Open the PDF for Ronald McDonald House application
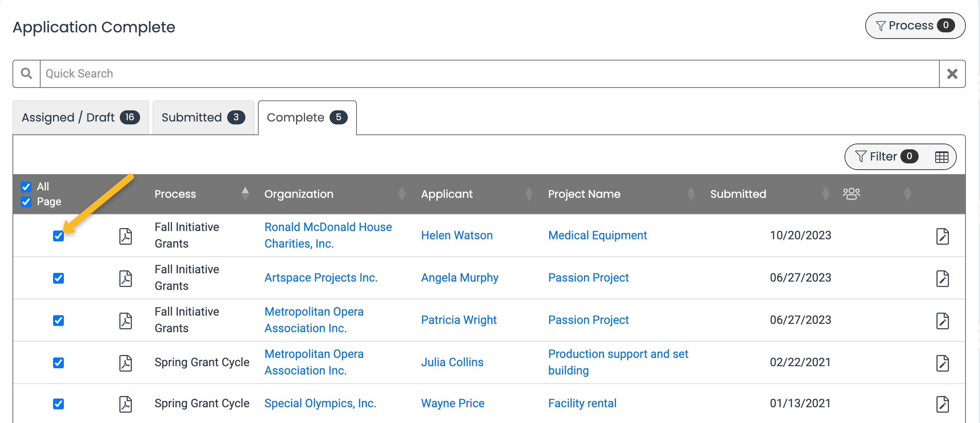The image size is (980, 423). (x=125, y=236)
